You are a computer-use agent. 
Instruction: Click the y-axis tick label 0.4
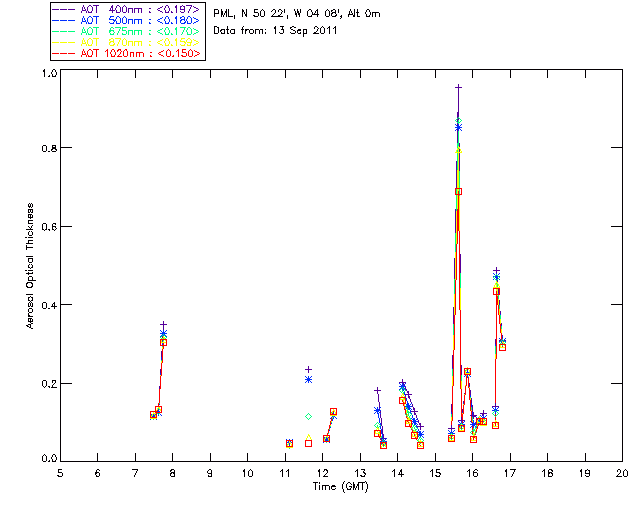click(x=49, y=305)
